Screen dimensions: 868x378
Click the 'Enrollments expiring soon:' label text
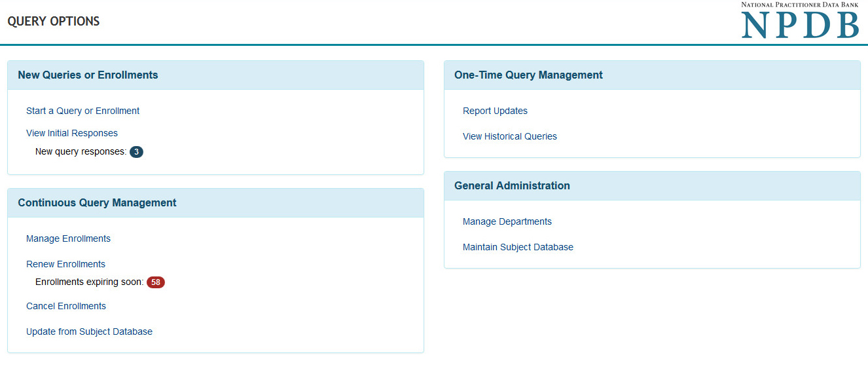(x=89, y=282)
